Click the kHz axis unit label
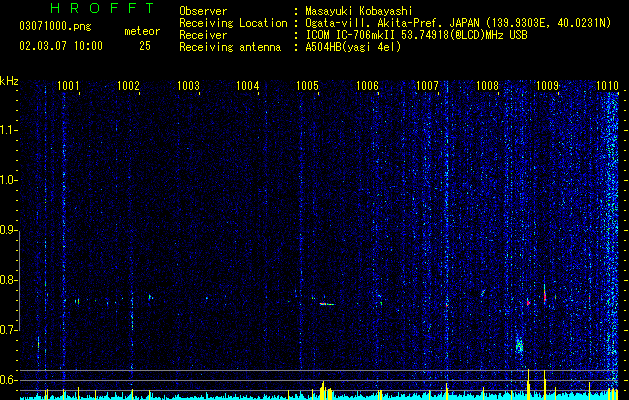 (x=9, y=81)
